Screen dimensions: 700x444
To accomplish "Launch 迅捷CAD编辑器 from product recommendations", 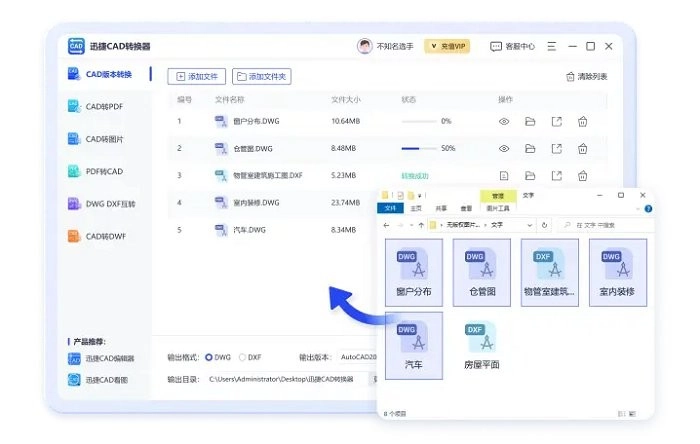I will point(108,358).
